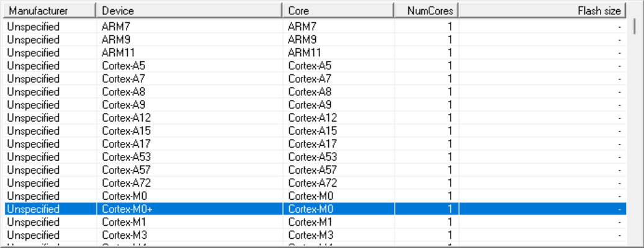Click NumCores value in Cortex-A9 row
The width and height of the screenshot is (644, 248).
450,105
